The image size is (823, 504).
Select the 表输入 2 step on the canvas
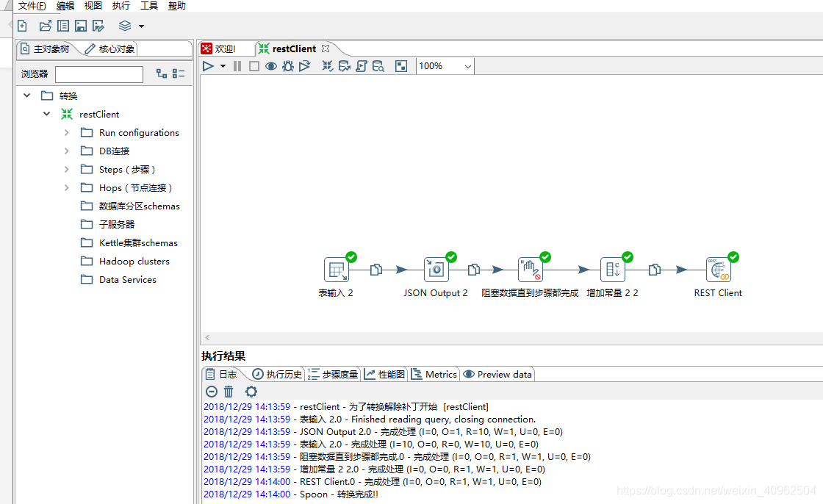tap(335, 269)
